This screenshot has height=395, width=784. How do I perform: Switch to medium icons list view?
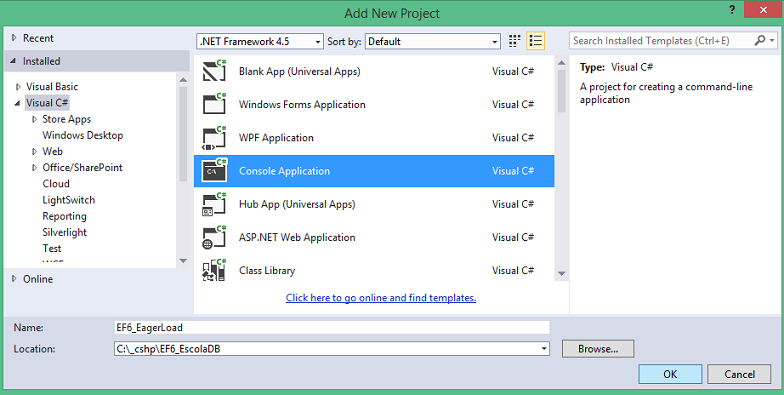pyautogui.click(x=536, y=41)
